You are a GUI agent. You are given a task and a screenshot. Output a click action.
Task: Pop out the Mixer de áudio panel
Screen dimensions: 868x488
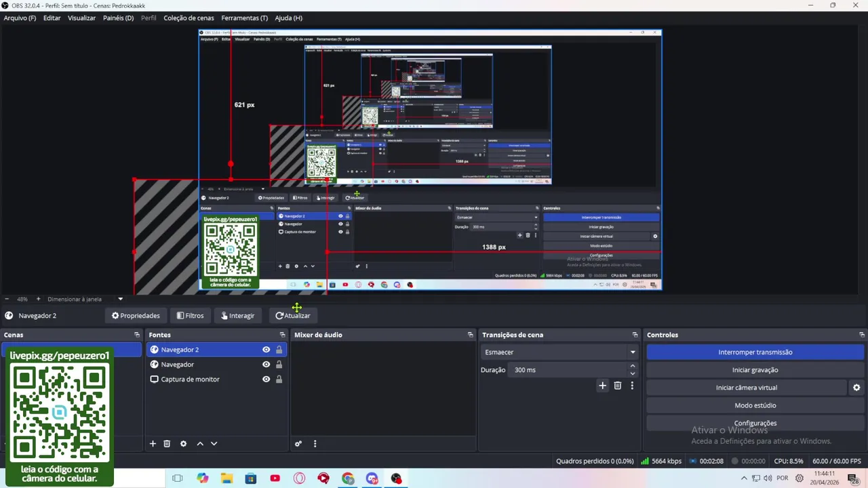[x=471, y=335]
